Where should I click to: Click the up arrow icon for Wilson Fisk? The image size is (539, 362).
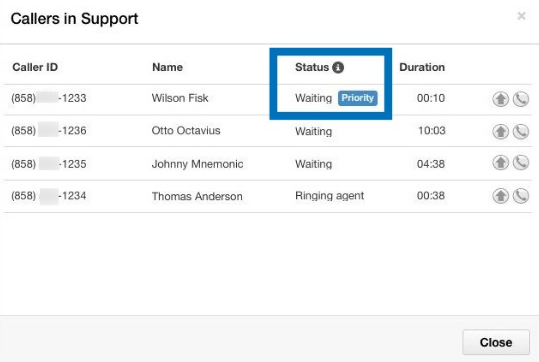click(500, 99)
